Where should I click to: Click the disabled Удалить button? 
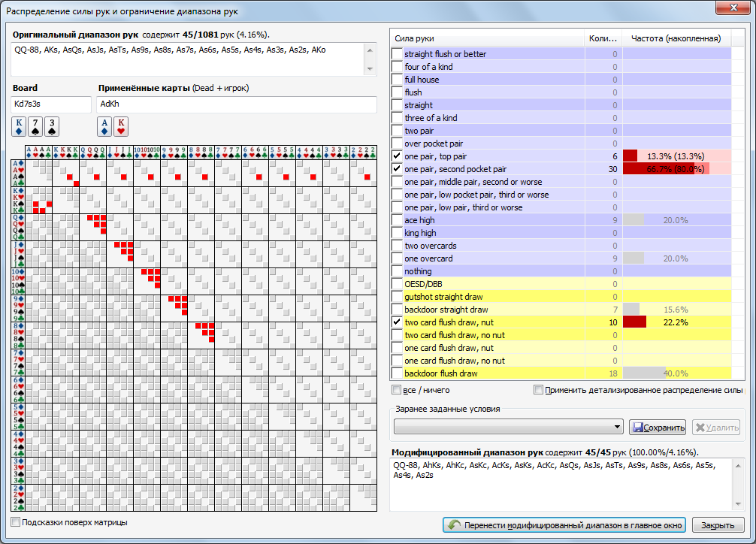pos(716,428)
